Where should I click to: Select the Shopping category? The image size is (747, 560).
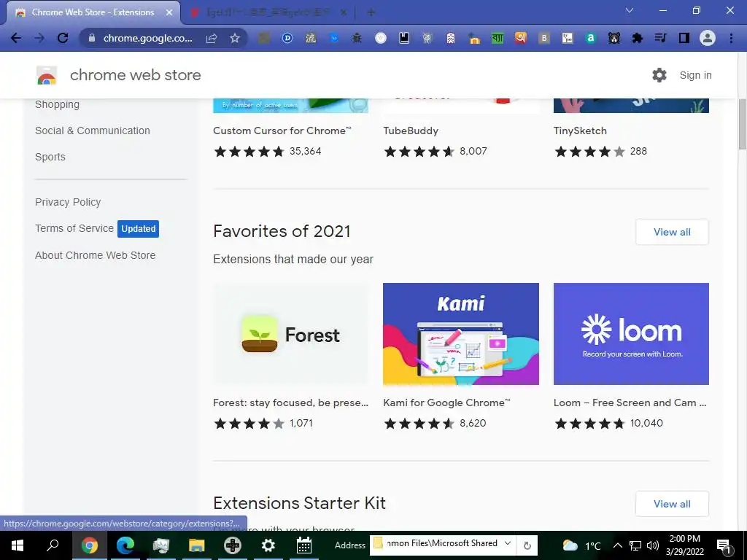point(57,104)
